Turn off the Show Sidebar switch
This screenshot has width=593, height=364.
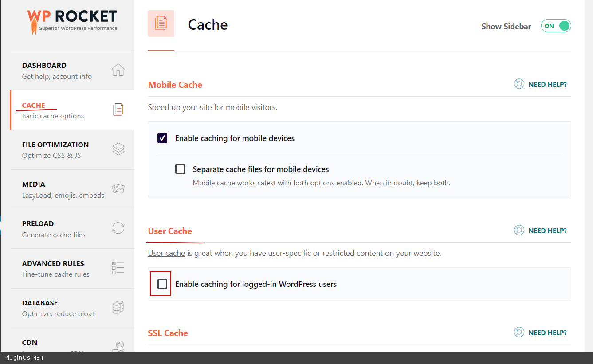point(556,26)
